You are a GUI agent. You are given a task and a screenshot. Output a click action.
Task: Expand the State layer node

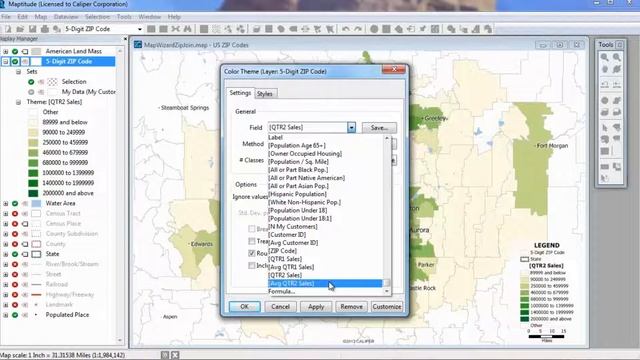tap(6, 254)
